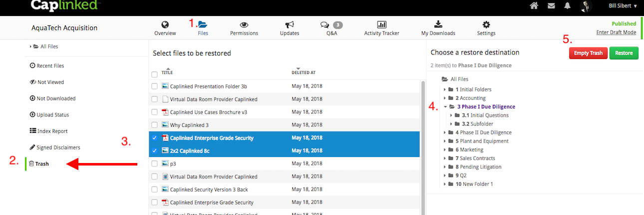Click the Caplinked Use Cases Brochure v3 title
Image resolution: width=644 pixels, height=215 pixels.
pyautogui.click(x=208, y=112)
